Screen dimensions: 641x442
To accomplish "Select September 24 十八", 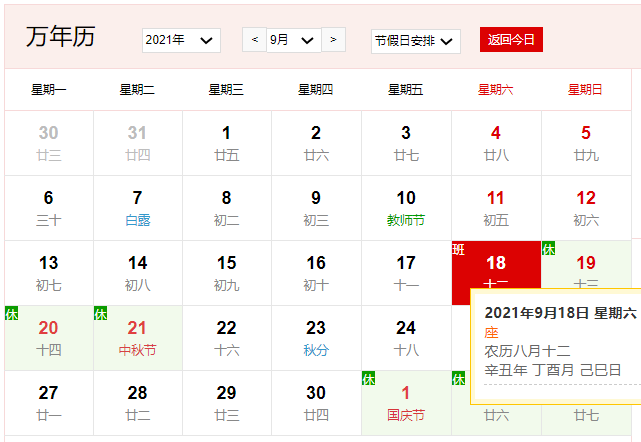I will click(406, 338).
